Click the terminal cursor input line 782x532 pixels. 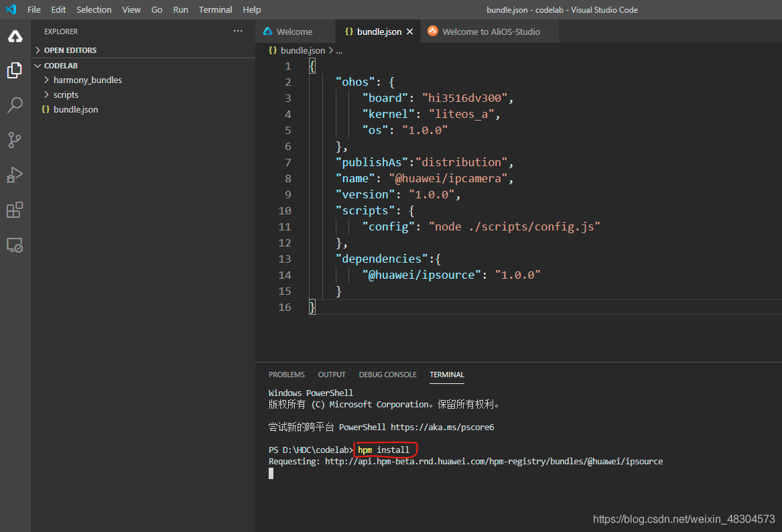271,474
